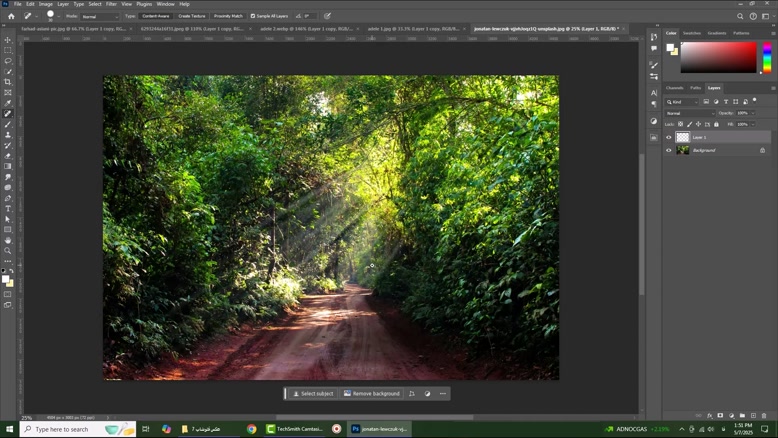Open the Comments panel icon

coord(654,48)
